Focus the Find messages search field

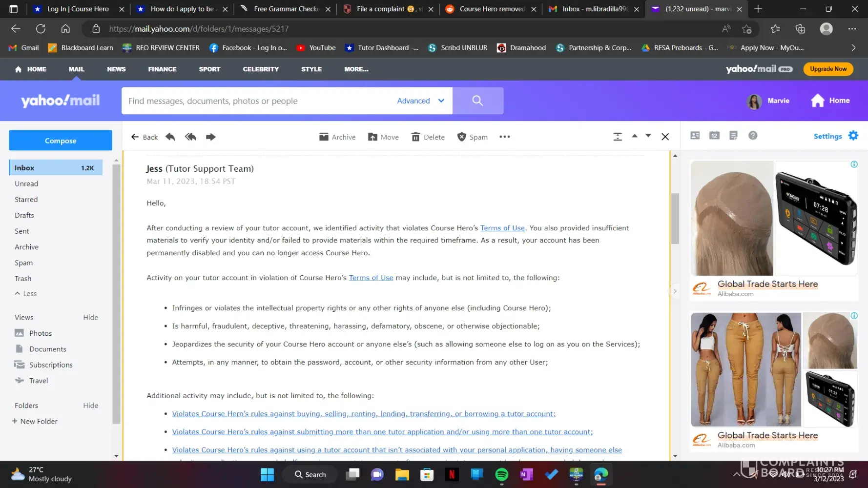pyautogui.click(x=259, y=101)
